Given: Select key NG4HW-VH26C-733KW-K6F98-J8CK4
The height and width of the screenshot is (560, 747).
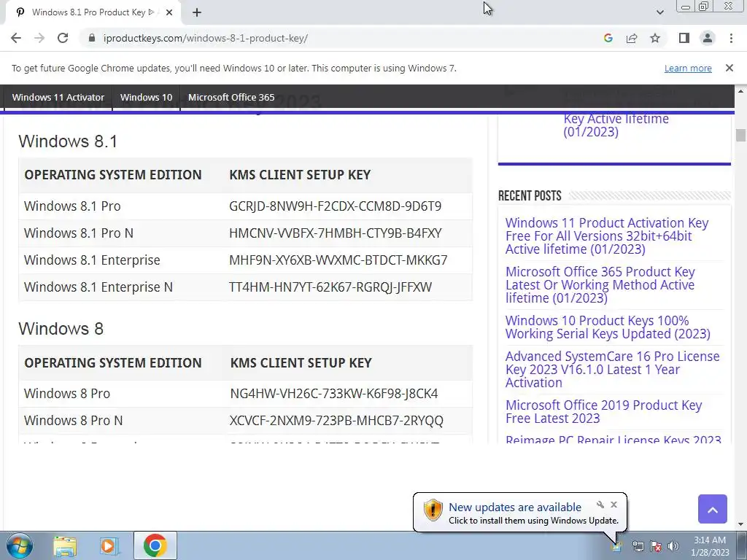Looking at the screenshot, I should point(334,394).
